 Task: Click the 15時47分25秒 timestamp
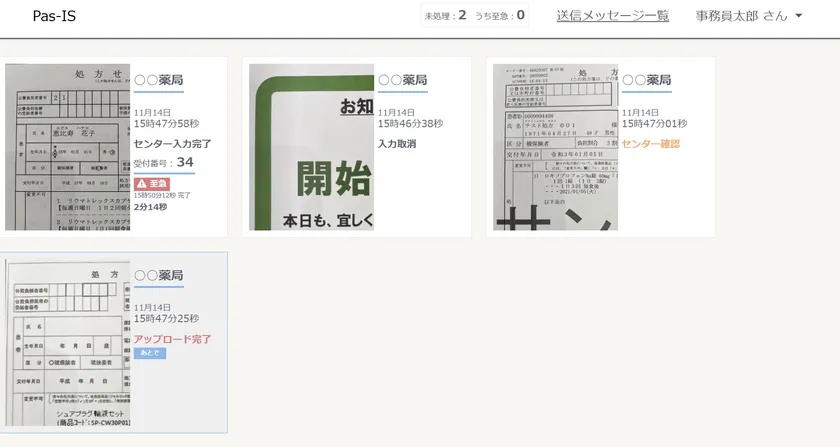coord(167,319)
